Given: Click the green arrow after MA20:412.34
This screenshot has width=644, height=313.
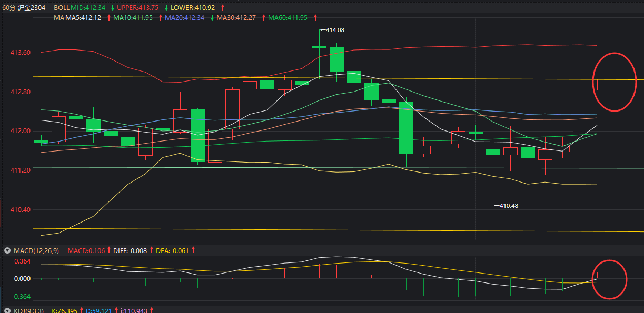Looking at the screenshot, I should click(x=212, y=17).
